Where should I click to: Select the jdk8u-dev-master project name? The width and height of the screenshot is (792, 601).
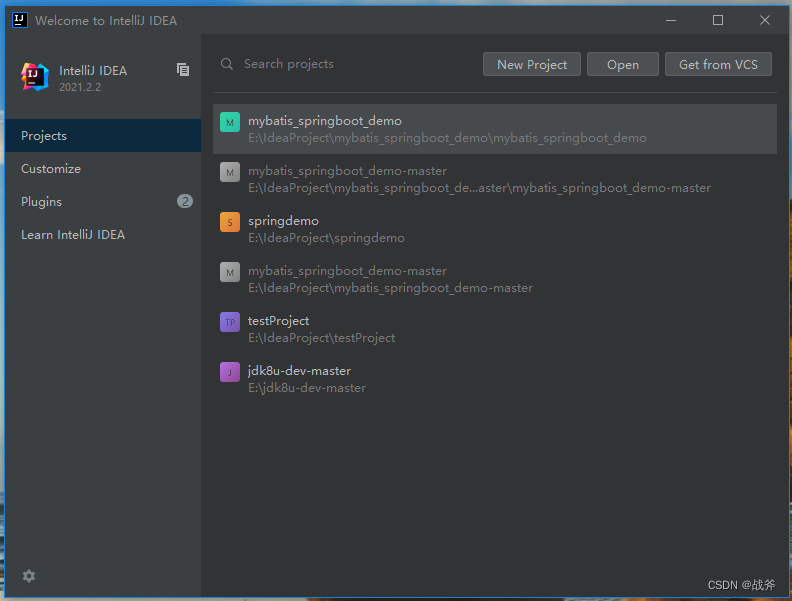(x=300, y=371)
